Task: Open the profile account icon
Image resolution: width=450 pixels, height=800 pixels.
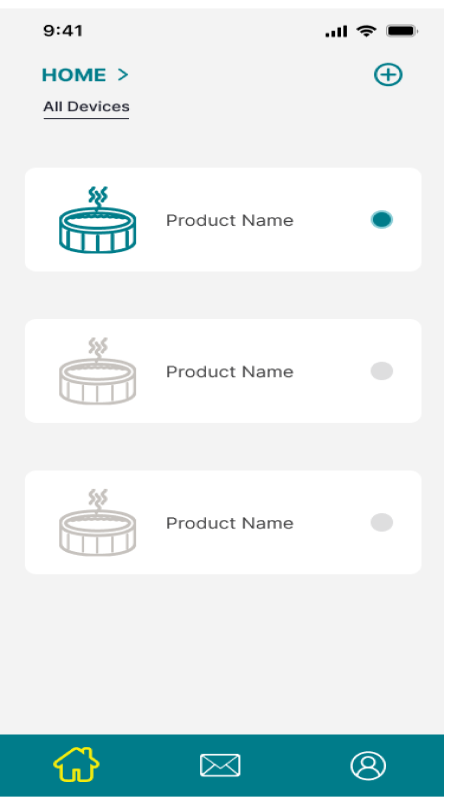Action: [368, 765]
